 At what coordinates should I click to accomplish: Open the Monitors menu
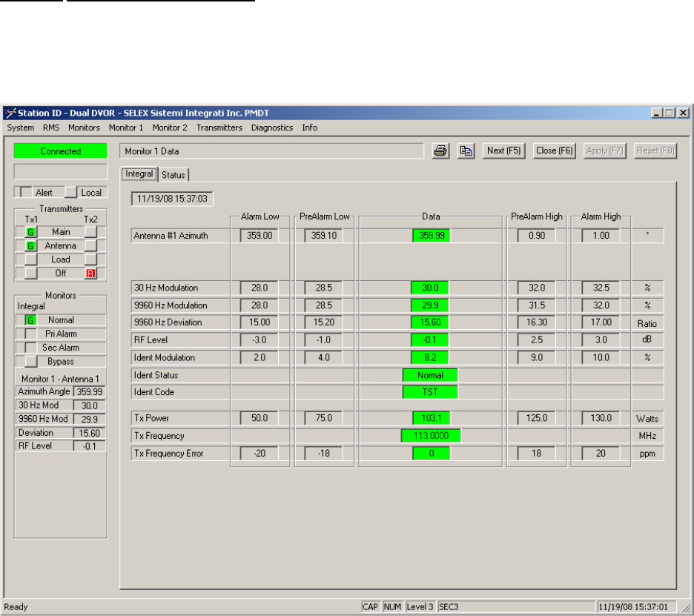[x=84, y=127]
